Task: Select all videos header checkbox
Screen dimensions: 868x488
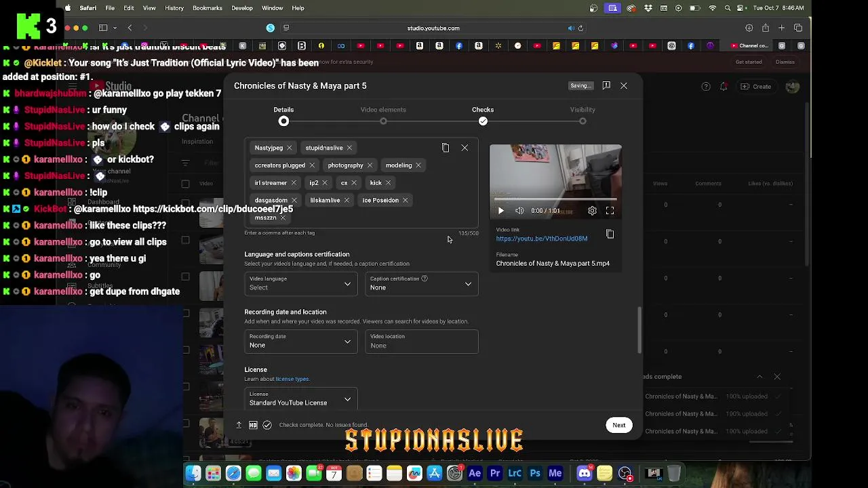Action: pyautogui.click(x=185, y=183)
